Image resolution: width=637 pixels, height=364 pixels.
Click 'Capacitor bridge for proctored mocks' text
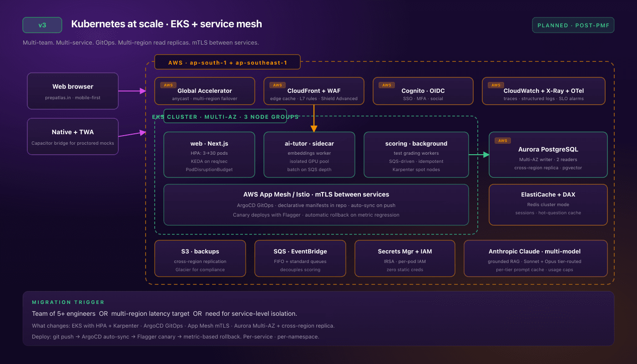pyautogui.click(x=73, y=143)
